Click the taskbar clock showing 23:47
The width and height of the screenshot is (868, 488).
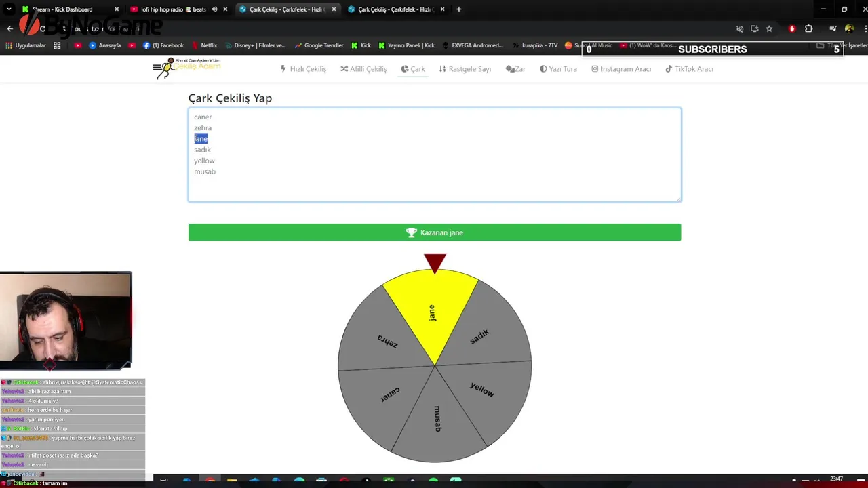(x=836, y=479)
